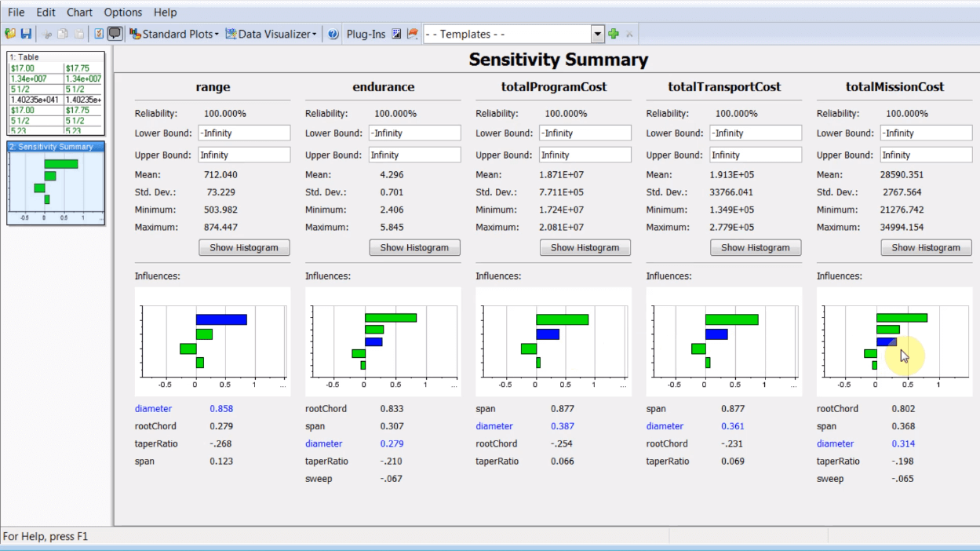Click the range Upper Bound field
This screenshot has width=980, height=551.
click(244, 155)
